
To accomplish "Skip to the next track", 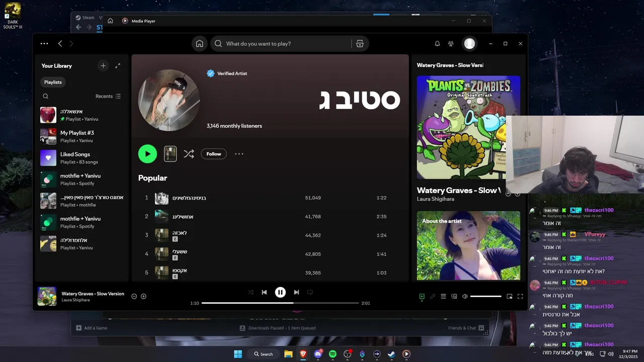I will (x=296, y=292).
